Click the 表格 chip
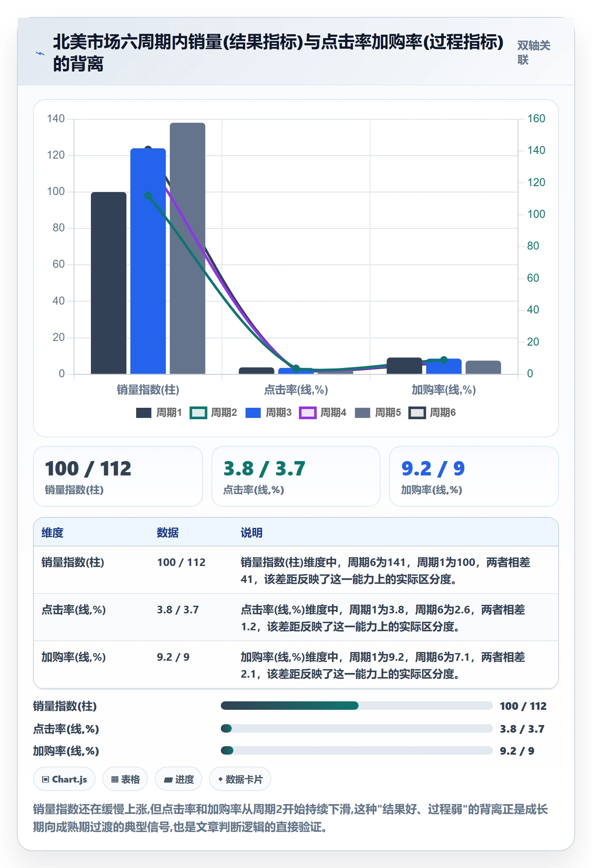Image resolution: width=592 pixels, height=868 pixels. pyautogui.click(x=125, y=779)
